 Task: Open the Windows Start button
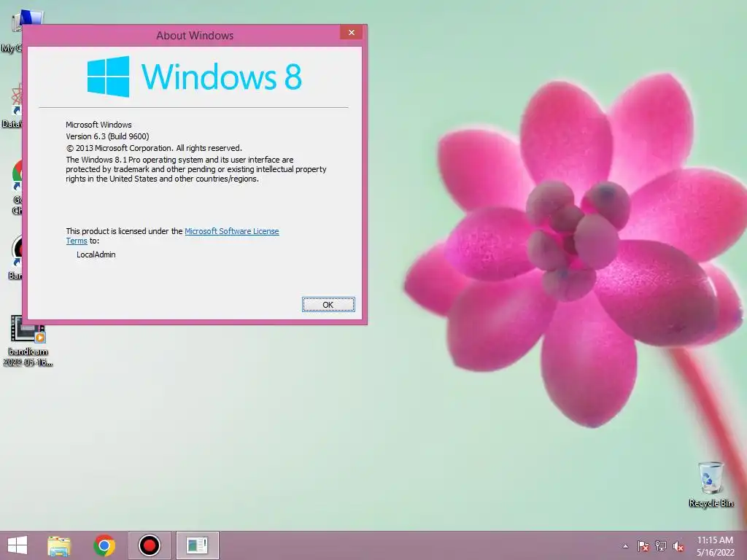[x=18, y=545]
